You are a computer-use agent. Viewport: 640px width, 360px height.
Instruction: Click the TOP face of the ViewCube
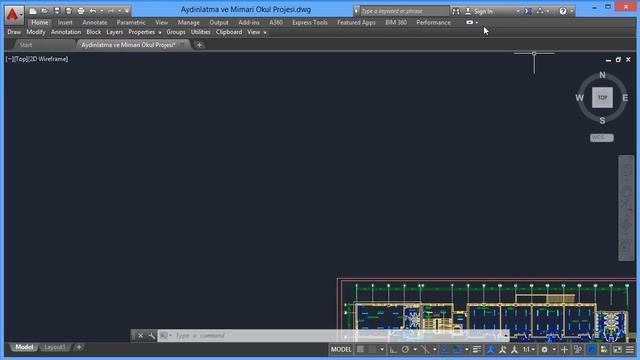pyautogui.click(x=602, y=98)
